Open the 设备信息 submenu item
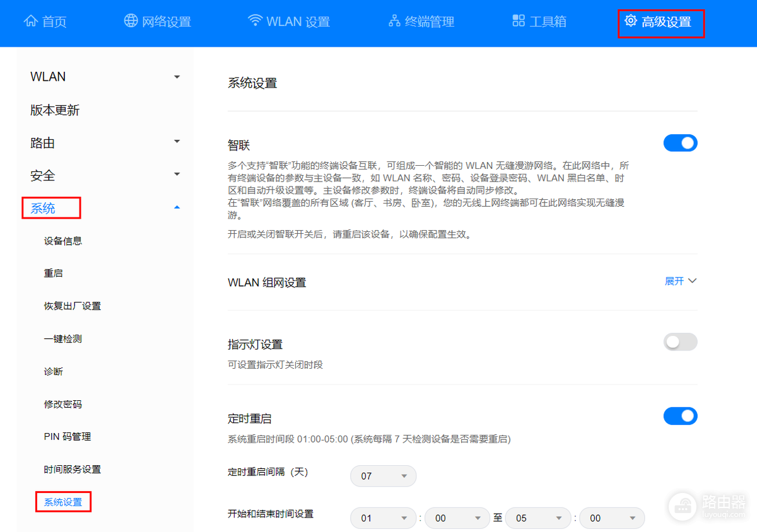Screen dimensions: 757x532 (63, 241)
